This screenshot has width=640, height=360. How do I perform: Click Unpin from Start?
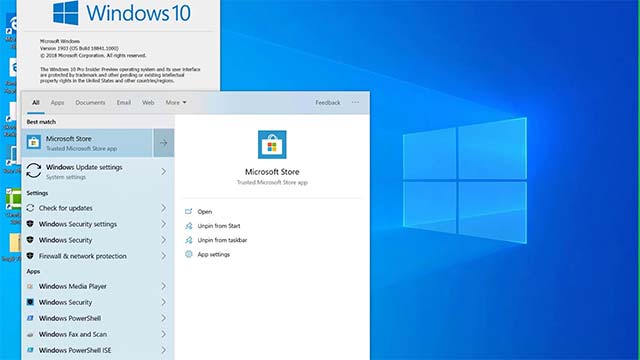(x=219, y=226)
